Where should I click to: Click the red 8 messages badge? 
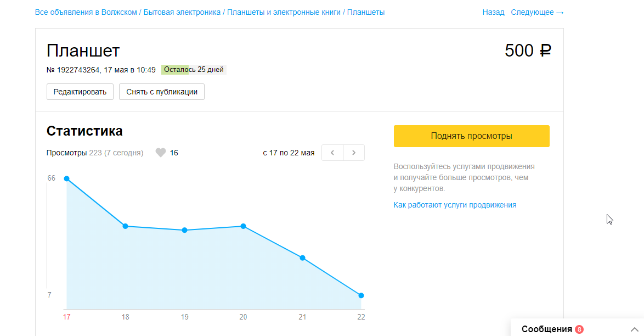pos(579,329)
